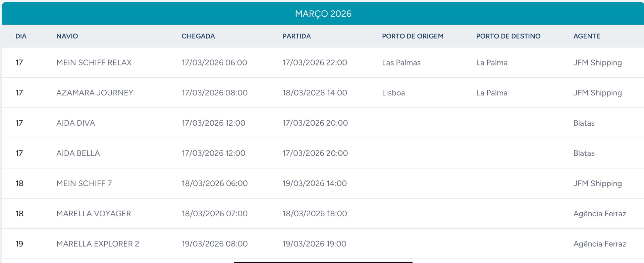This screenshot has height=263, width=644.
Task: Open the MEIN SCHIFF RELAX ship entry
Action: pyautogui.click(x=94, y=62)
